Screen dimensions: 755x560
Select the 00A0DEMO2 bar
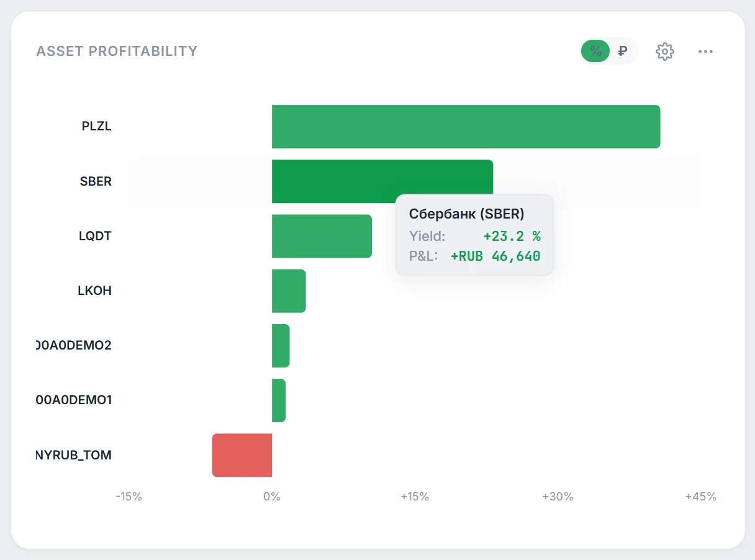click(x=281, y=345)
